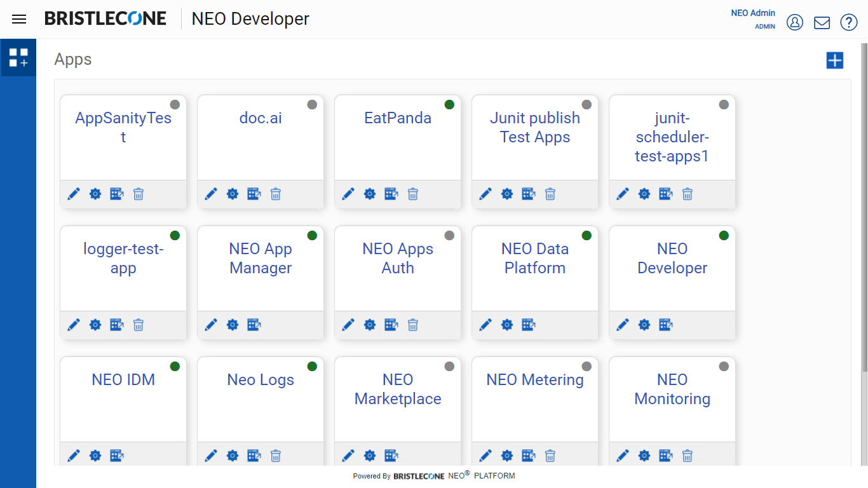The height and width of the screenshot is (488, 868).
Task: Toggle grey status dot on NEO Apps Auth
Action: tap(449, 236)
